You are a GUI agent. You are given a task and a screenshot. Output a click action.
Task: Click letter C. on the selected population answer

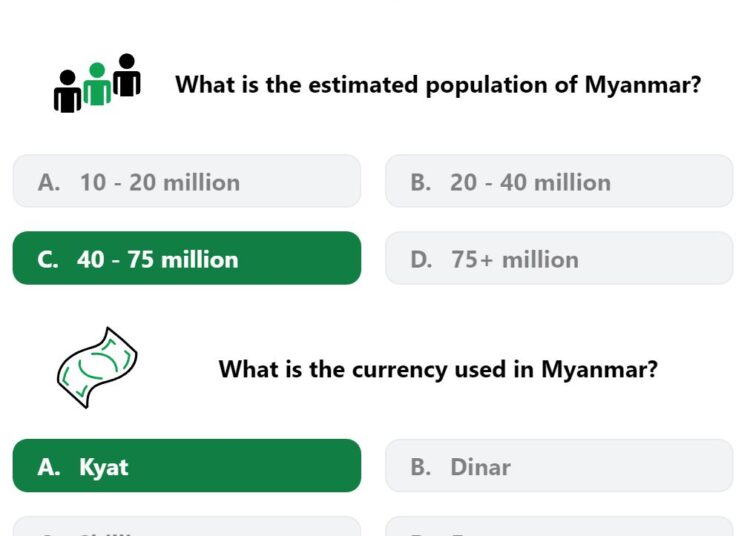click(x=48, y=260)
